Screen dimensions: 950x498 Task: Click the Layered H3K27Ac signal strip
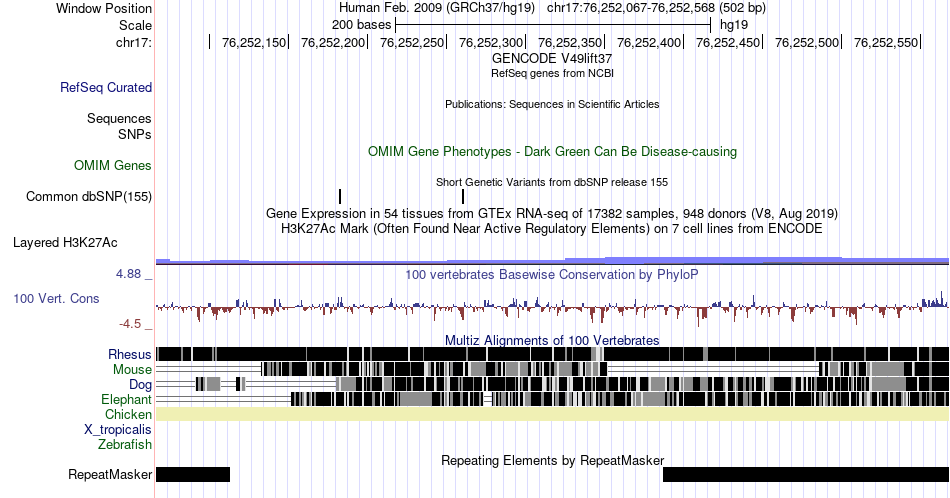point(553,261)
